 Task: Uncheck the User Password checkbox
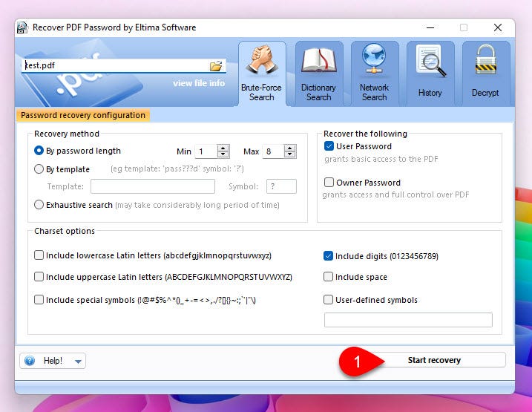(329, 146)
